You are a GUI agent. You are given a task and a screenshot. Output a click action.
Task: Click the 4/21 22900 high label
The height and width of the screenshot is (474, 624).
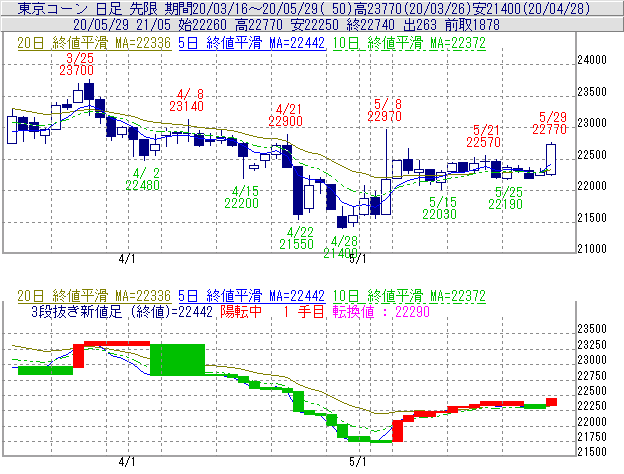(285, 115)
